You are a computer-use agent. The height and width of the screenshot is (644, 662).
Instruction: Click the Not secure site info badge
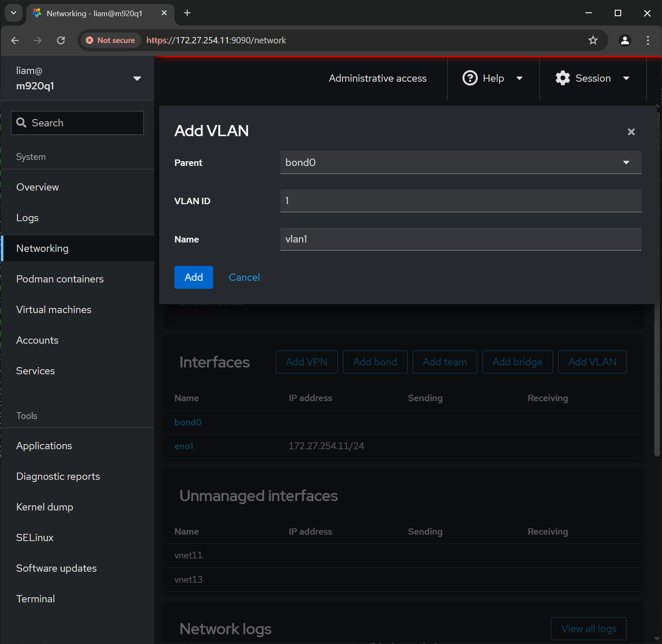tap(111, 40)
